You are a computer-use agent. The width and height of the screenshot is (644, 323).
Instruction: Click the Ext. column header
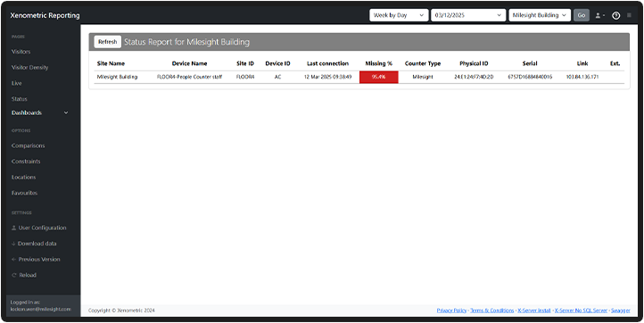pyautogui.click(x=615, y=63)
